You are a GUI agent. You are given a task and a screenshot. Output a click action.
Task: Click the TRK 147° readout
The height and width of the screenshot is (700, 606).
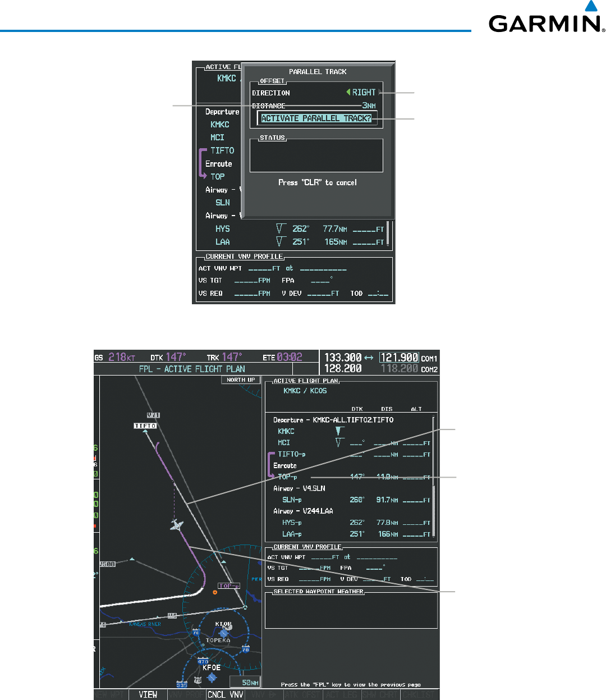click(x=224, y=357)
